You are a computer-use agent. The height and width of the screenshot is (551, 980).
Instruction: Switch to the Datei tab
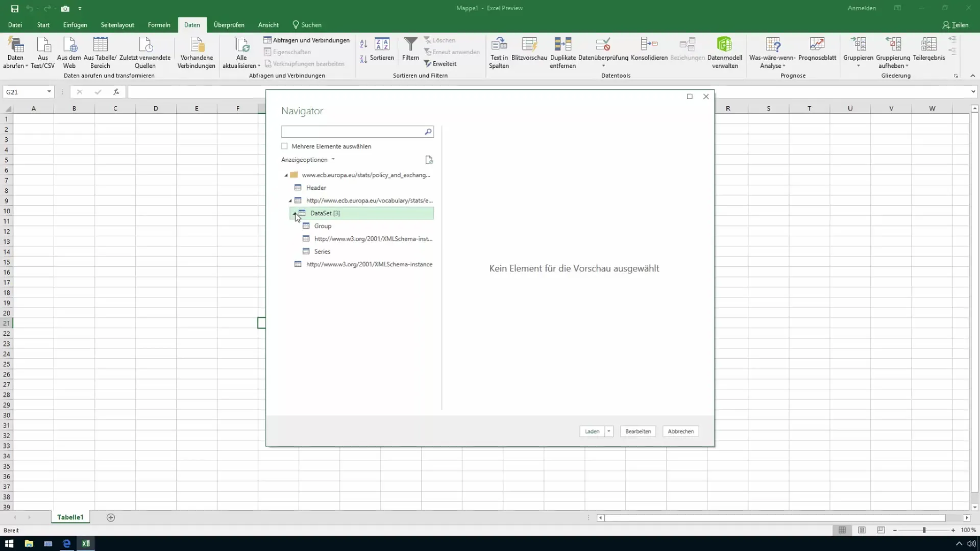click(15, 24)
